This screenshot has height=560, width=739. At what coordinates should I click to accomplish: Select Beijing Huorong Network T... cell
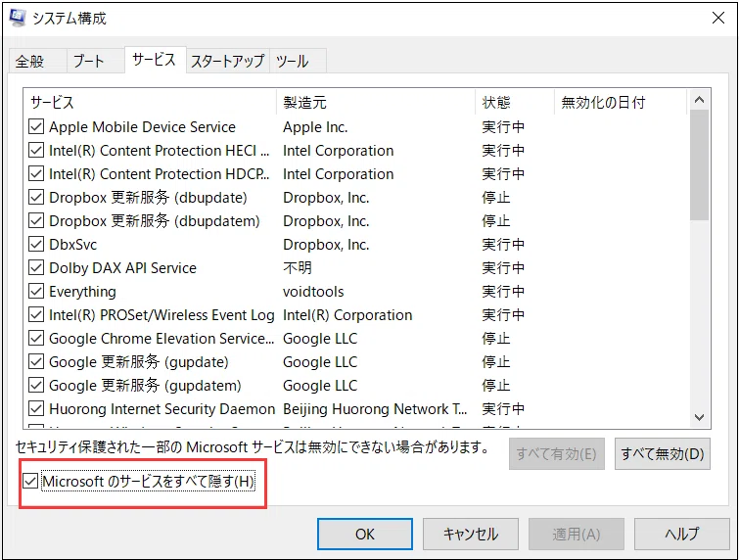[x=375, y=408]
